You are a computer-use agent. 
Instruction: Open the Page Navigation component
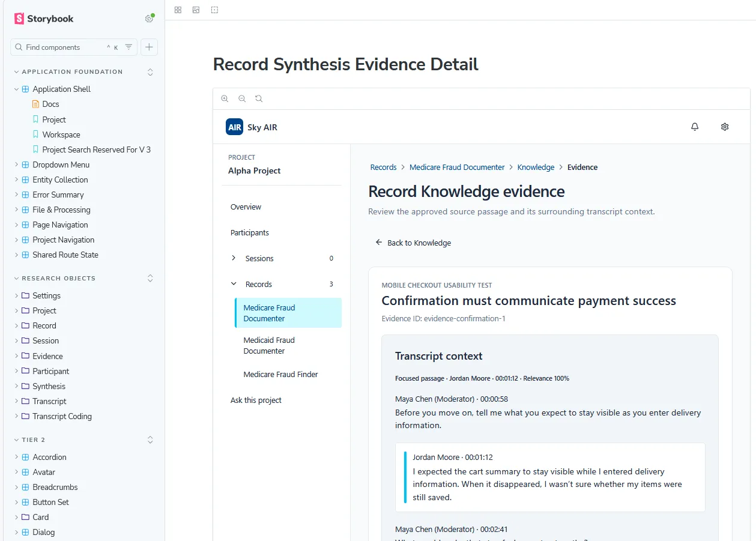pos(60,225)
